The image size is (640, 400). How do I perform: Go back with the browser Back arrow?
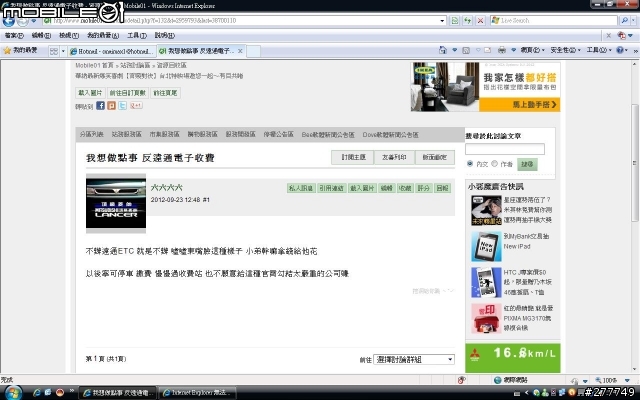[x=8, y=21]
